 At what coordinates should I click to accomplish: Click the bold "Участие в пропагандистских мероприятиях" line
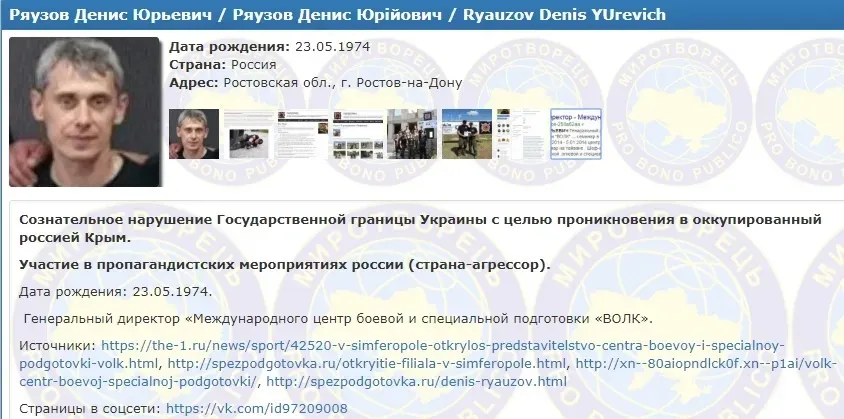tap(285, 264)
